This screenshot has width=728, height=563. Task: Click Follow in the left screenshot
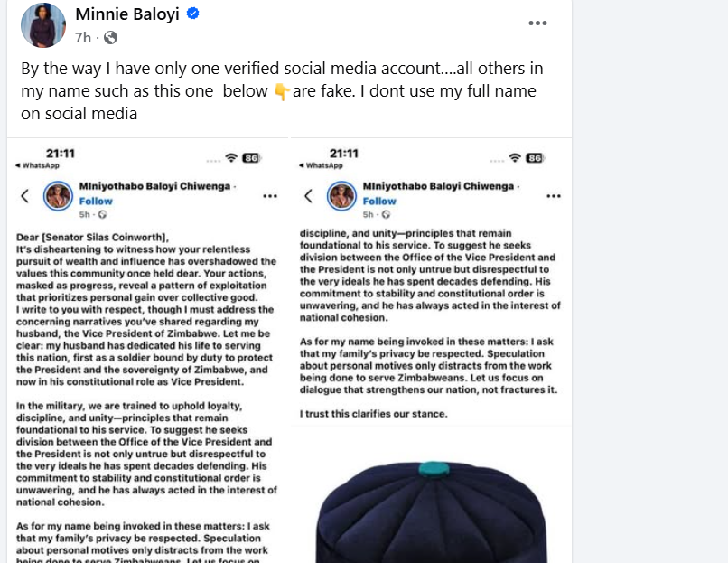pyautogui.click(x=96, y=201)
